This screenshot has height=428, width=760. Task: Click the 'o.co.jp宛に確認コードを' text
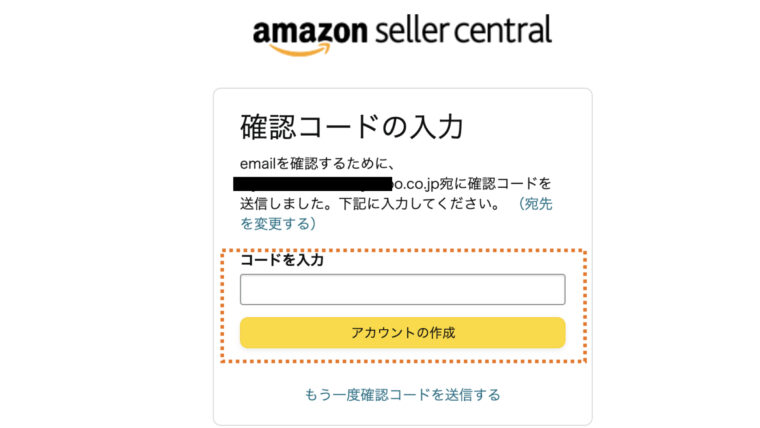pos(472,184)
